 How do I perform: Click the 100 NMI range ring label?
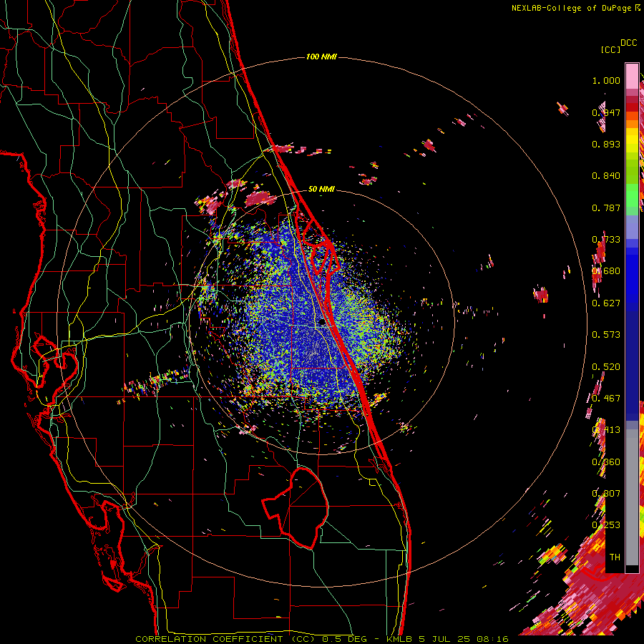(x=321, y=57)
